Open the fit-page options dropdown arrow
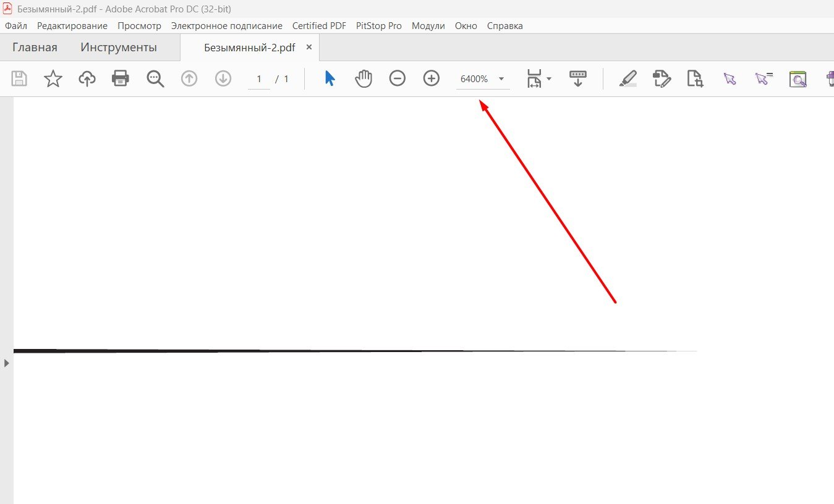This screenshot has height=504, width=834. point(549,79)
